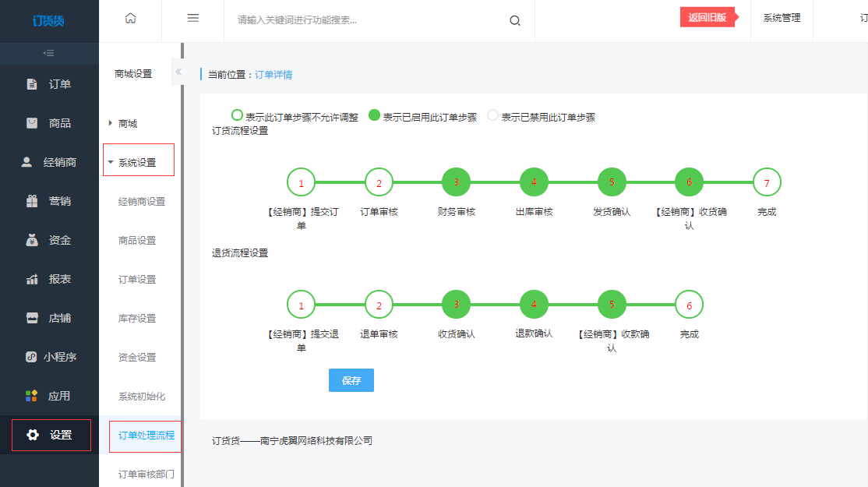This screenshot has height=487, width=868.
Task: Click order step 7 完成 circle
Action: 767,182
